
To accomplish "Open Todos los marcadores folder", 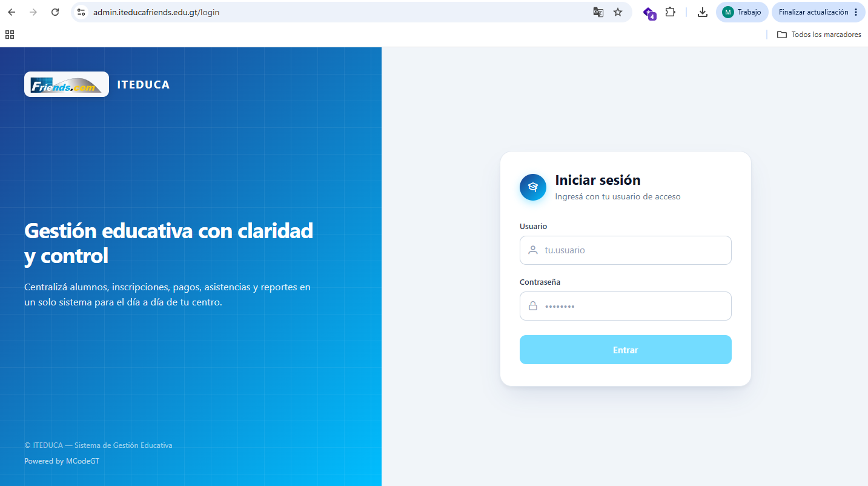I will click(x=819, y=35).
